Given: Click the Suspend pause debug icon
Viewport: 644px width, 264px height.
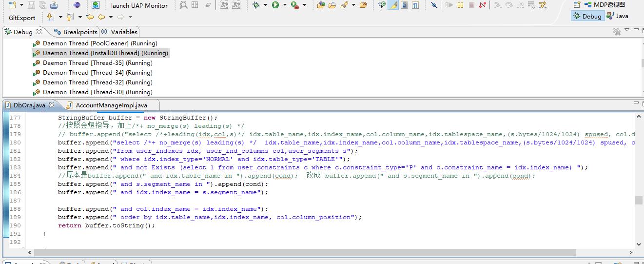Looking at the screenshot, I should tap(461, 5).
